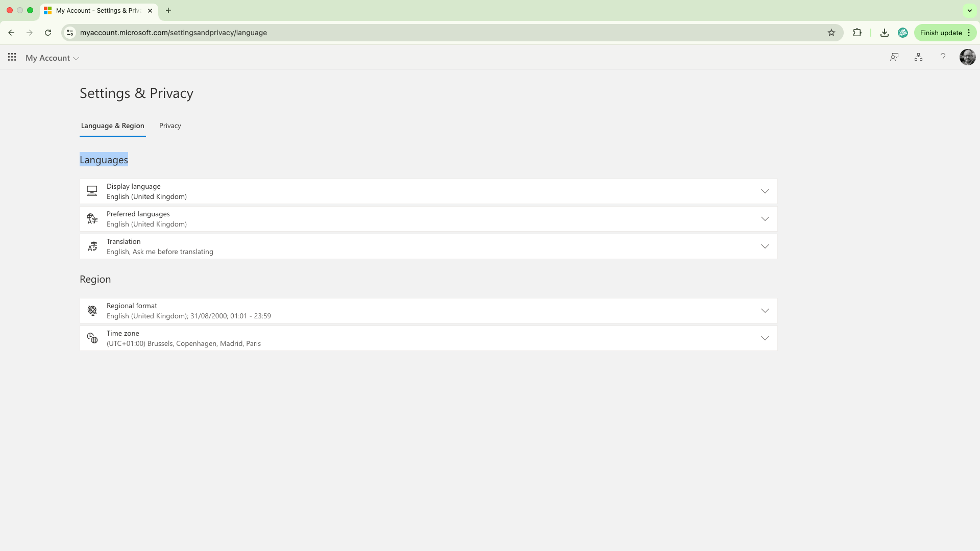980x551 pixels.
Task: Expand the Time zone row
Action: (765, 338)
